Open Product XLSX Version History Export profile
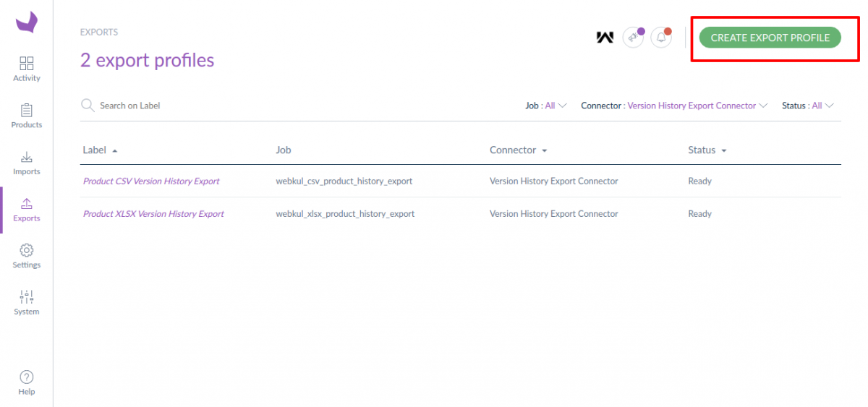 coord(153,214)
